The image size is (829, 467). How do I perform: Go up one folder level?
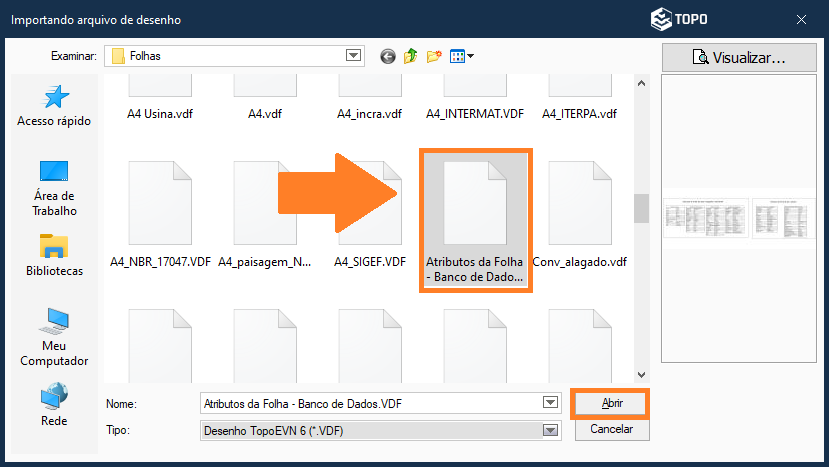[410, 56]
